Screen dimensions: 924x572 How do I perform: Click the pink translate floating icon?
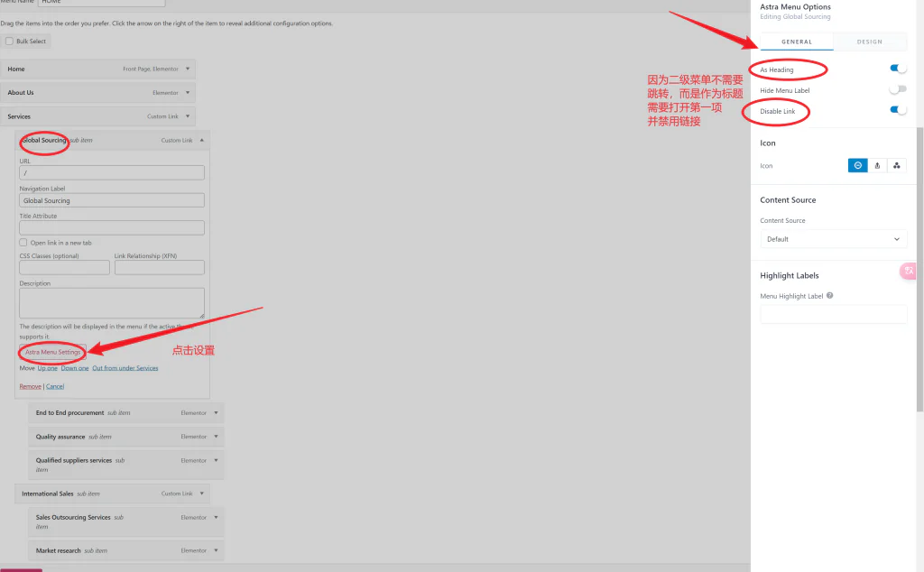click(910, 271)
